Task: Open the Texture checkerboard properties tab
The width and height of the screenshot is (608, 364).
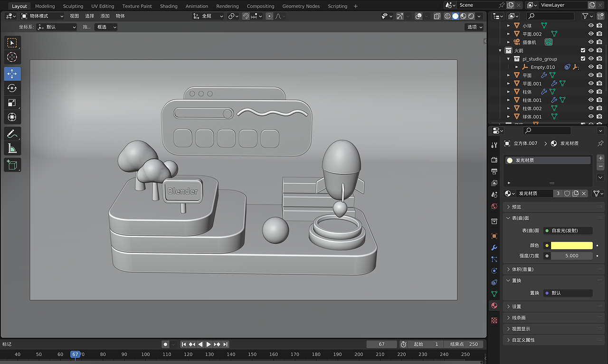Action: click(x=494, y=320)
